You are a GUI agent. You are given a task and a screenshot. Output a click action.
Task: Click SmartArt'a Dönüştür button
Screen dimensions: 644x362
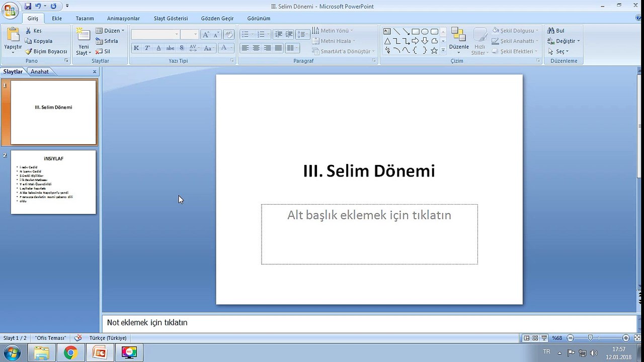coord(343,51)
